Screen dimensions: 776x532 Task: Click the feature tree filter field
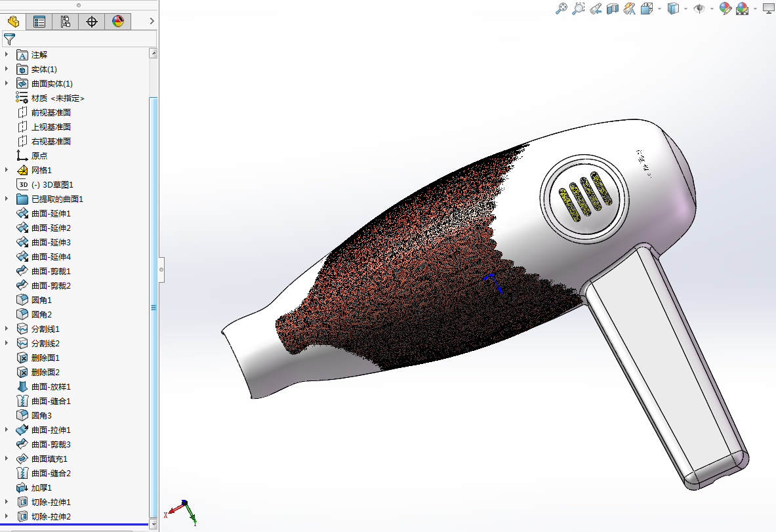pyautogui.click(x=79, y=39)
